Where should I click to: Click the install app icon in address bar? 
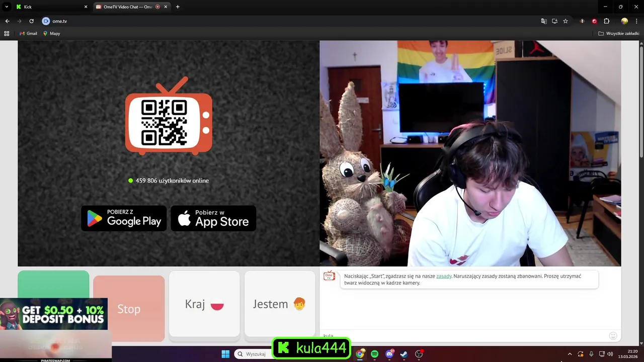click(554, 21)
